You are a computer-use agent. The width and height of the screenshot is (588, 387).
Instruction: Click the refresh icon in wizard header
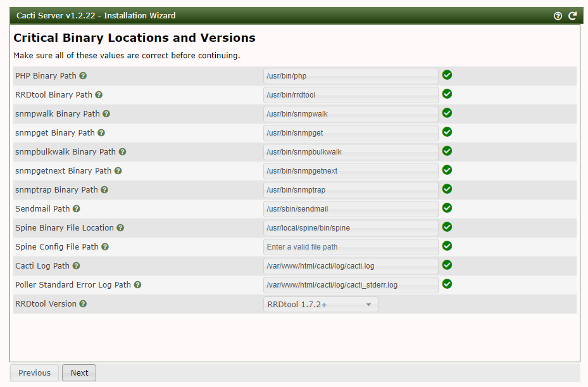click(x=572, y=16)
